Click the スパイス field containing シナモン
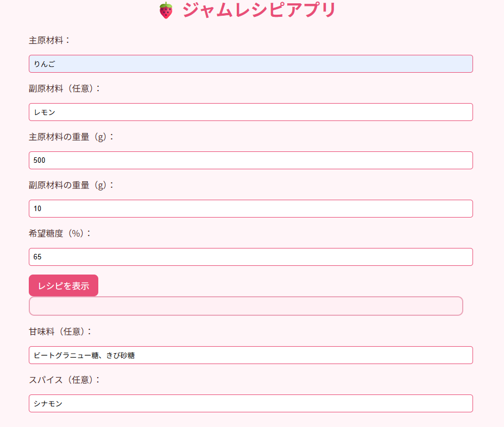The width and height of the screenshot is (504, 427). coord(251,404)
